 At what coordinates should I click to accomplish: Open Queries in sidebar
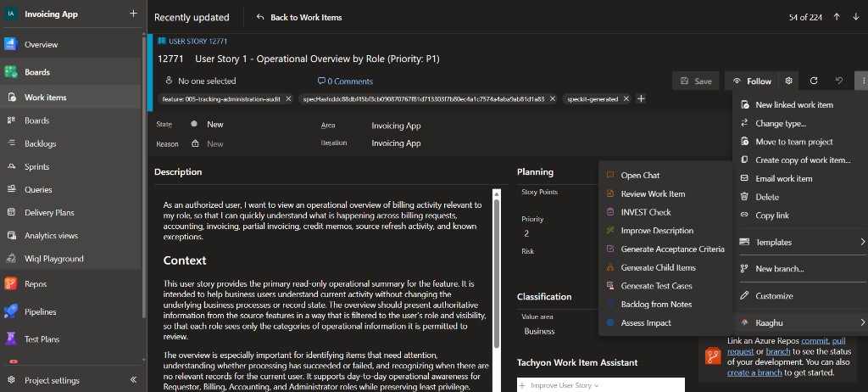[37, 189]
